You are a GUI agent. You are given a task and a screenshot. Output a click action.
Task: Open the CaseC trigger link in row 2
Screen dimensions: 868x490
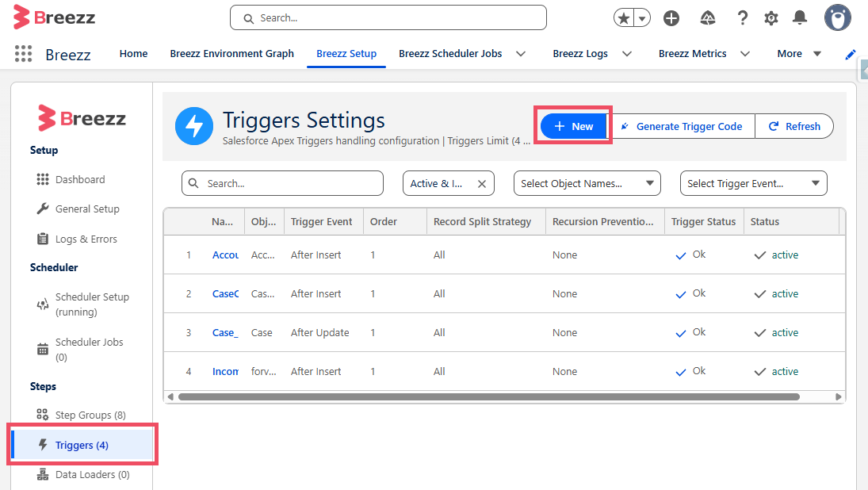point(225,293)
